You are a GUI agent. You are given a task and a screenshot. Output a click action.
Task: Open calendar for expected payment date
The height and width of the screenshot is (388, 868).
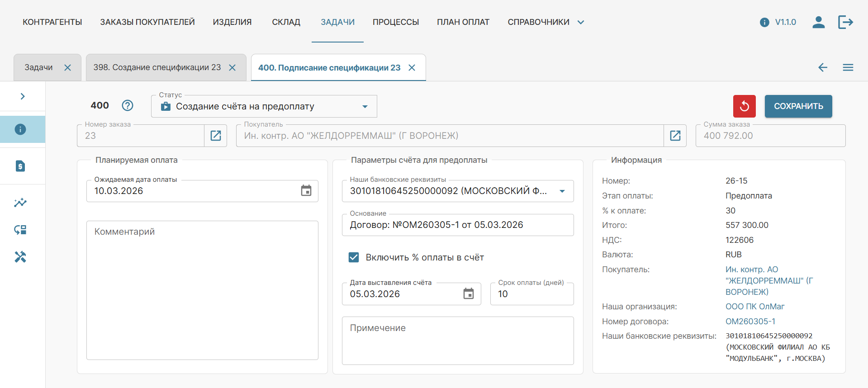pos(306,191)
